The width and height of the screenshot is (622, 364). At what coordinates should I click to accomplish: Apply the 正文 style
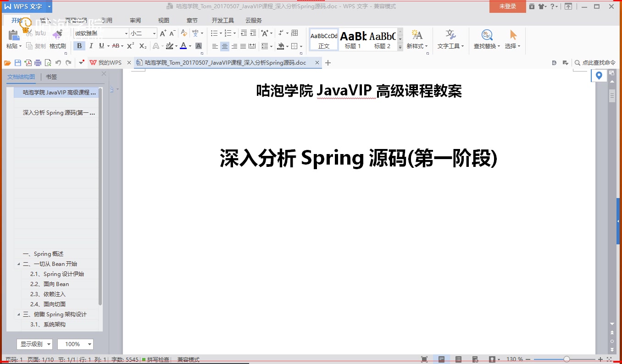(324, 39)
